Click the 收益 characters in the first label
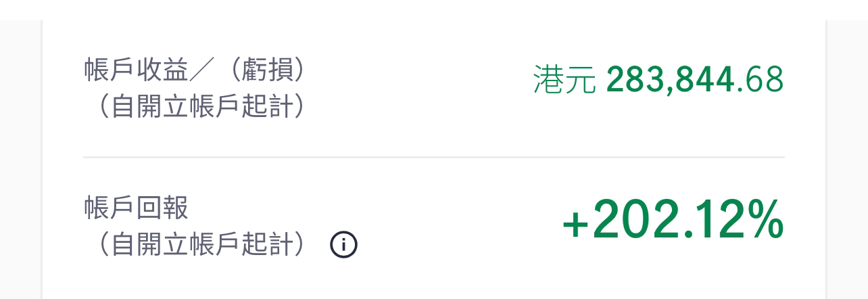This screenshot has height=299, width=868. (x=163, y=71)
